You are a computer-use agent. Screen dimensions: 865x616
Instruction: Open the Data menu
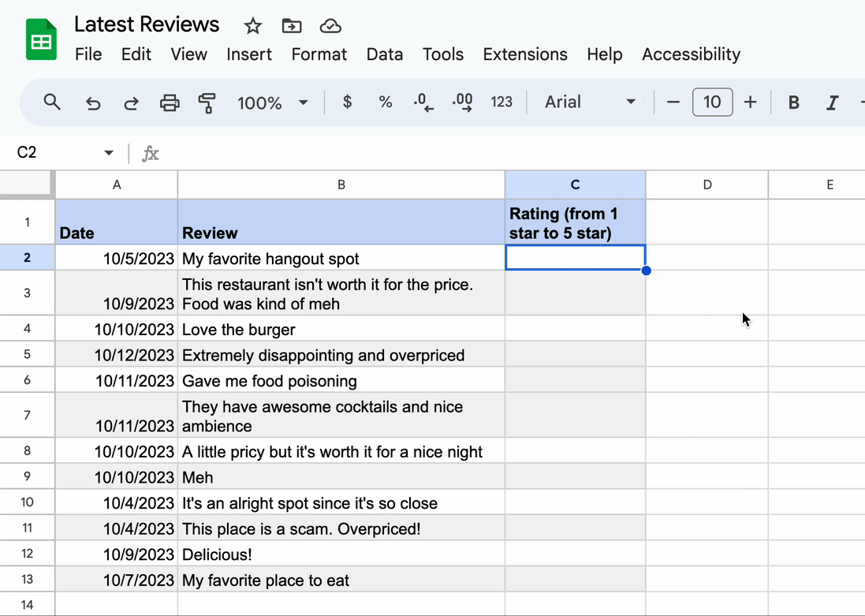[x=384, y=54]
